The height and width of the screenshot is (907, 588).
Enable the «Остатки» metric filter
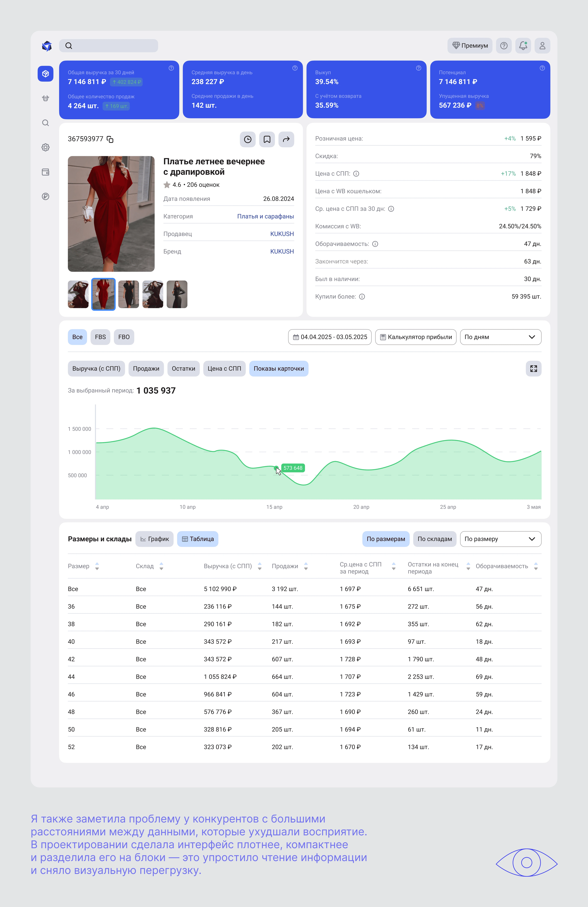pyautogui.click(x=183, y=369)
